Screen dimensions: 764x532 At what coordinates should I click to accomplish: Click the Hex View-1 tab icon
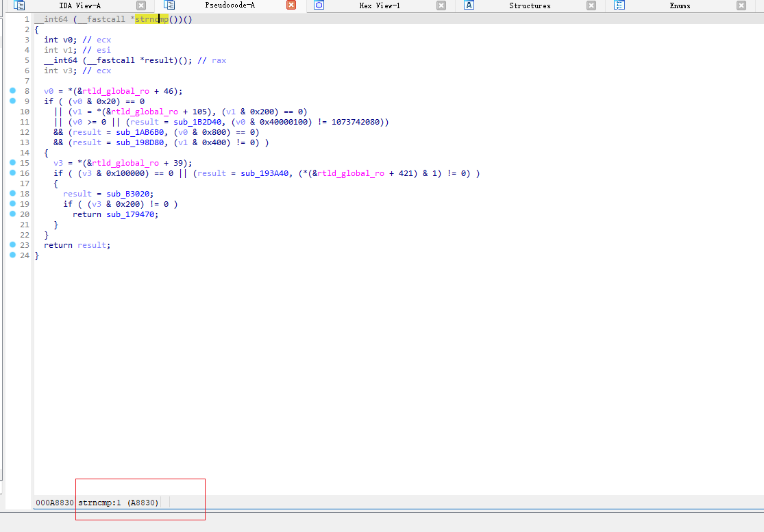(319, 5)
